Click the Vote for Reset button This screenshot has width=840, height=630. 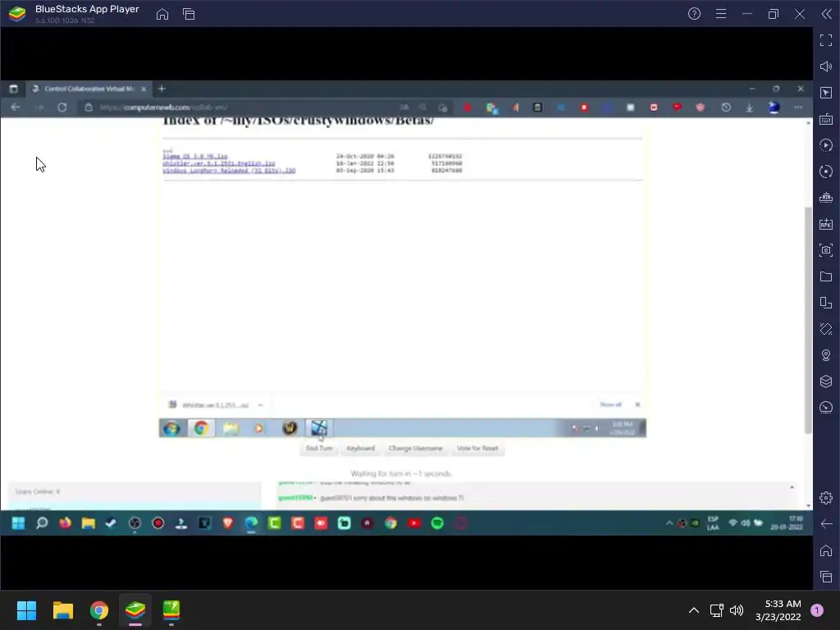click(x=477, y=449)
